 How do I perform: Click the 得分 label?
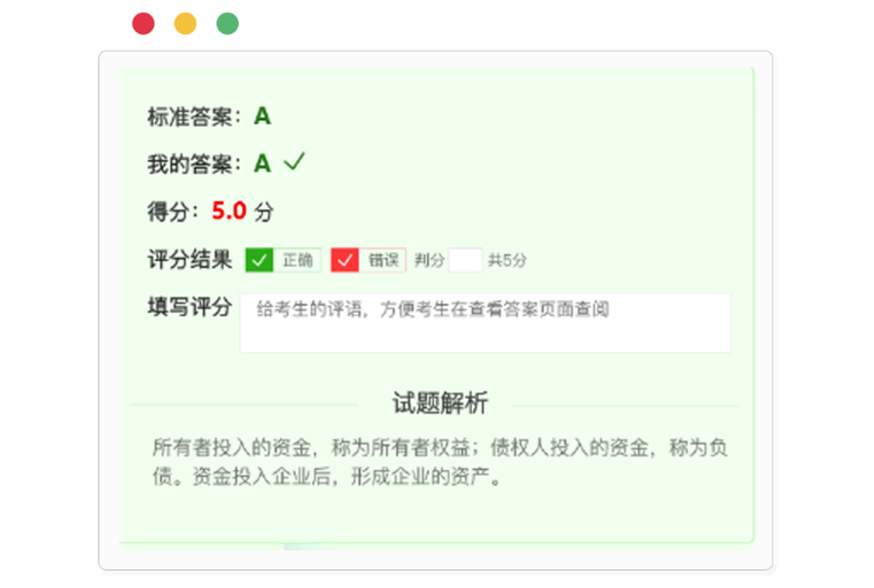click(x=174, y=211)
